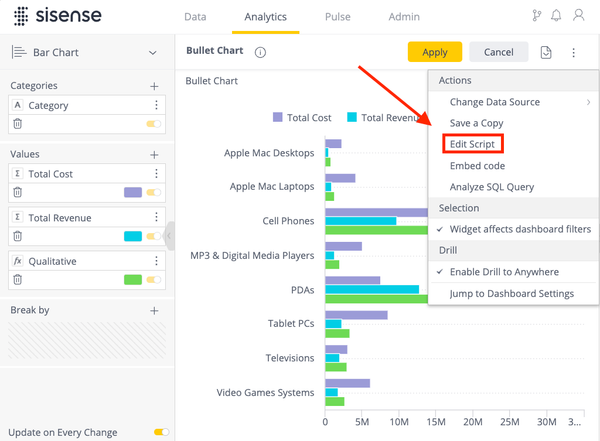Viewport: 600px width, 441px height.
Task: Select Jump to Dashboard Settings
Action: pyautogui.click(x=514, y=294)
